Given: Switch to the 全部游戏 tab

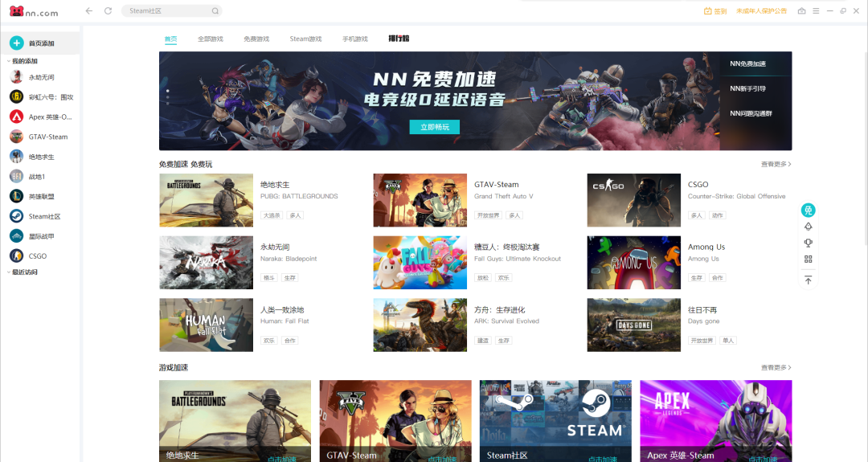Looking at the screenshot, I should (211, 39).
